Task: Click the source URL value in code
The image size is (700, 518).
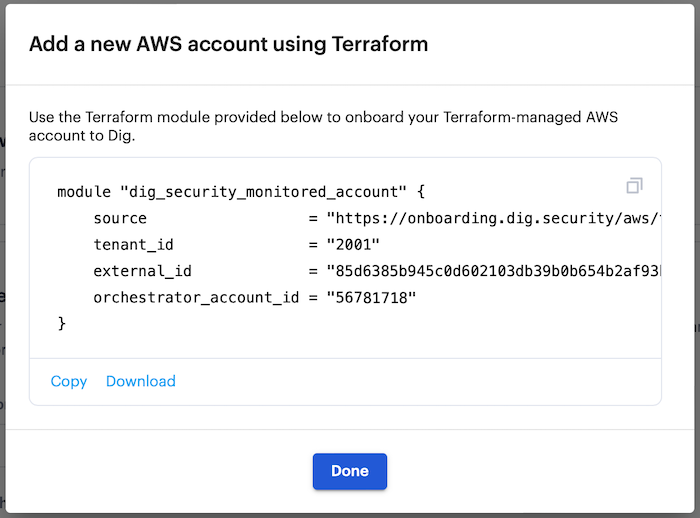Action: pos(494,218)
